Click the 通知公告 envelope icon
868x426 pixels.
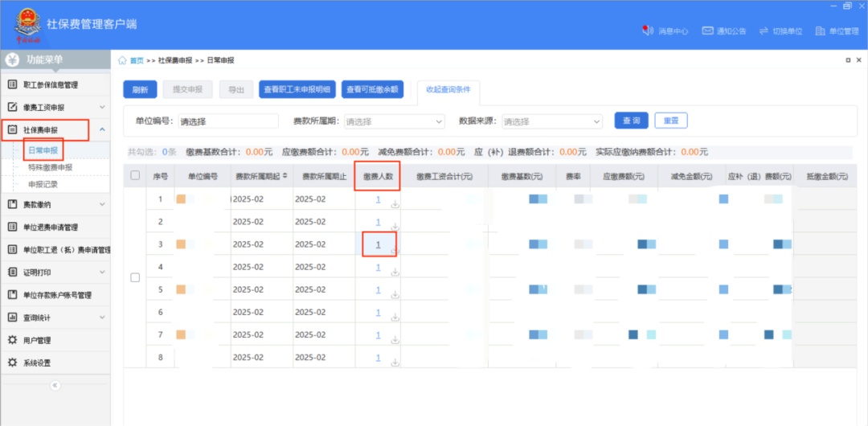click(x=707, y=31)
